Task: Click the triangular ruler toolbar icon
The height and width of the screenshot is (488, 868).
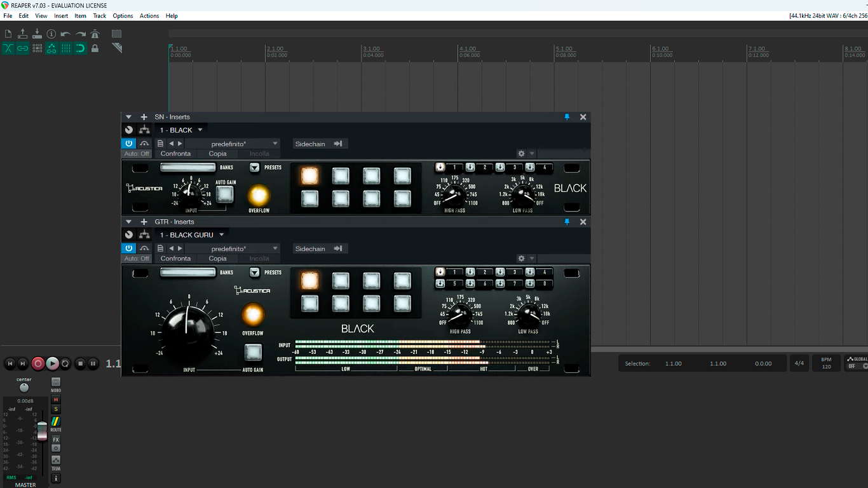Action: click(x=117, y=48)
